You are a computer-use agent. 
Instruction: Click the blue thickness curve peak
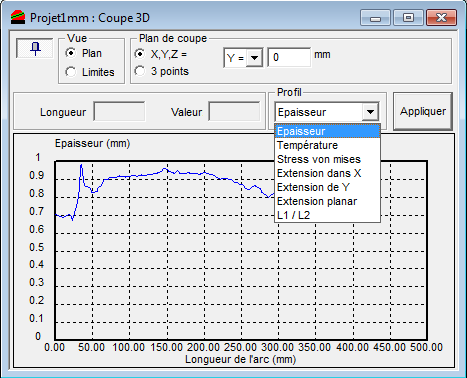point(81,165)
